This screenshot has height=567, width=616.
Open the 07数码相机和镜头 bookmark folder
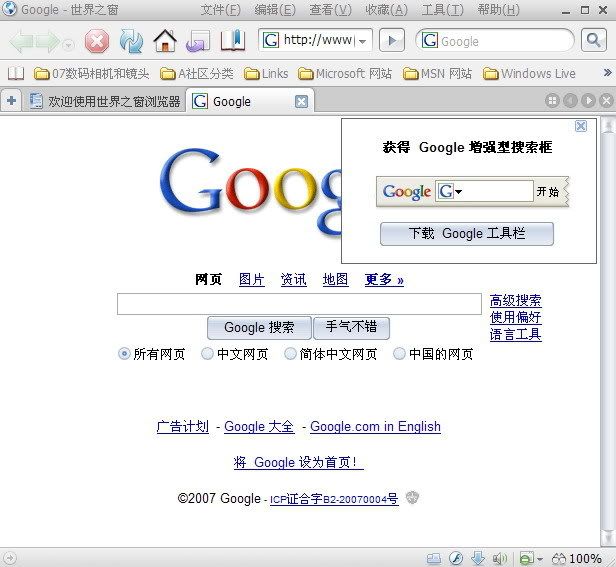pos(91,73)
